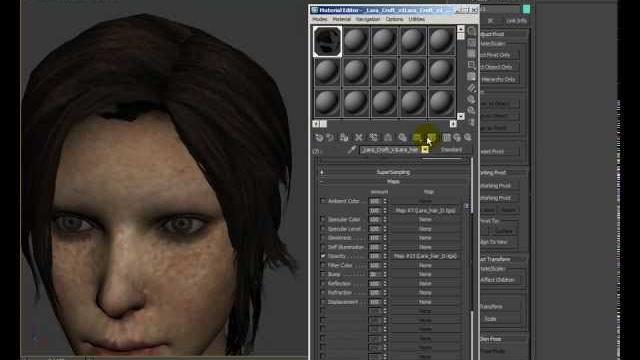Open Navigation menu in Material Editor

[368, 19]
